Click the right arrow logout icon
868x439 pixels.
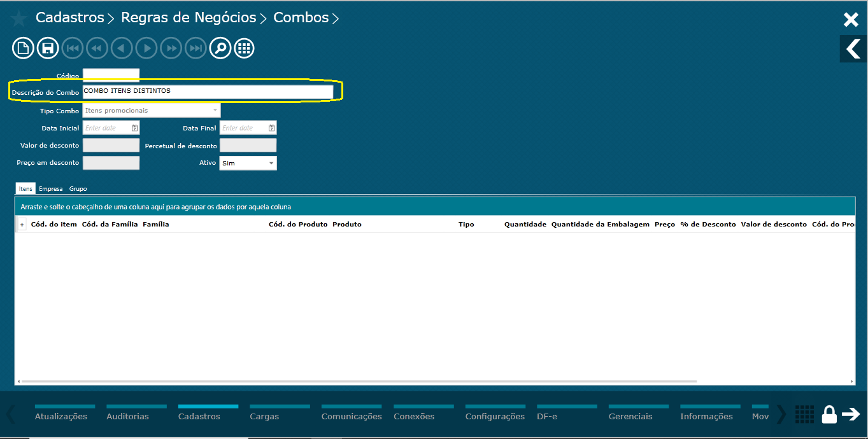(x=851, y=414)
